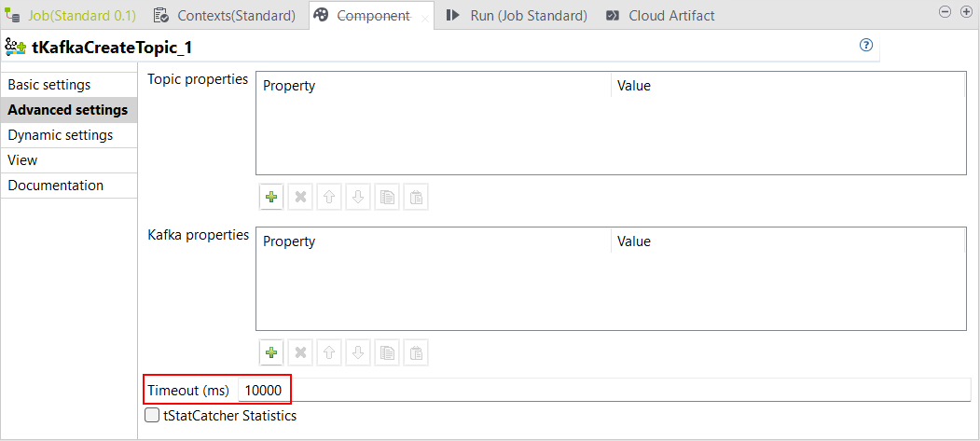
Task: Add a row to Kafka properties table
Action: click(271, 352)
